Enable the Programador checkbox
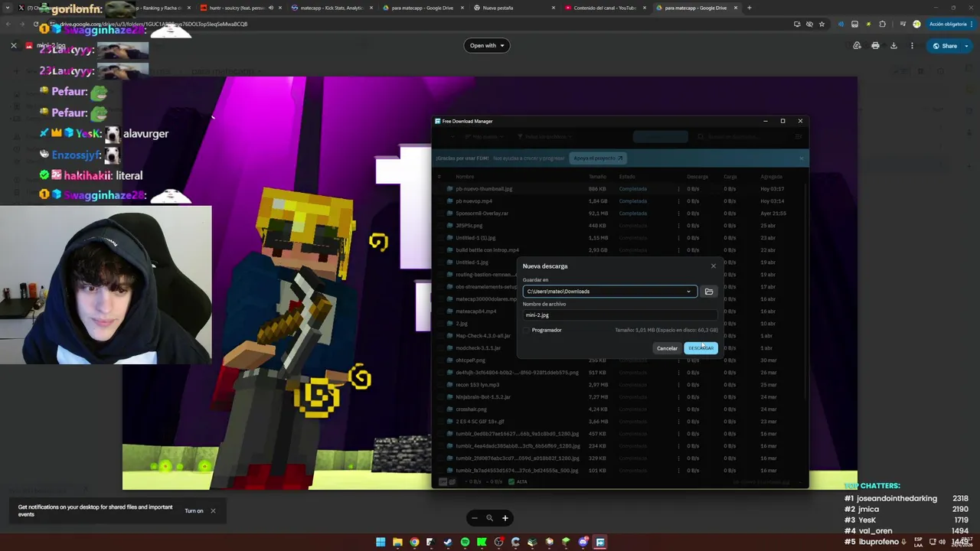This screenshot has width=980, height=551. point(527,330)
